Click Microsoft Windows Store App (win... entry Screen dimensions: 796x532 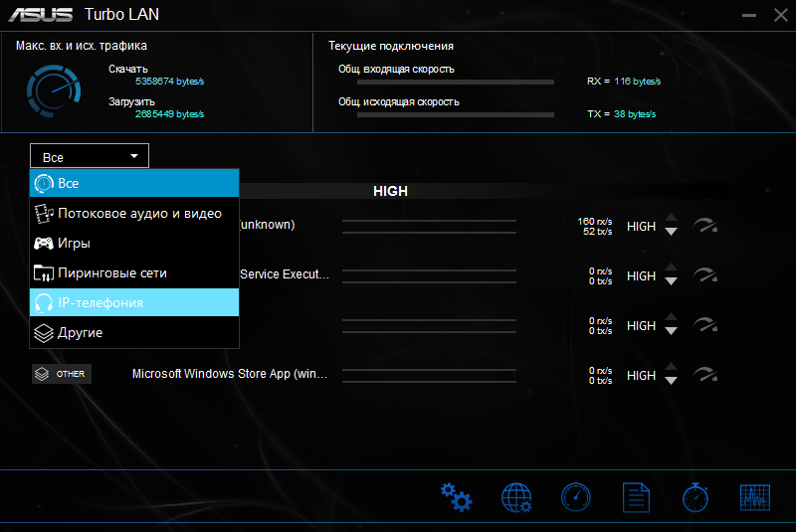tap(230, 374)
